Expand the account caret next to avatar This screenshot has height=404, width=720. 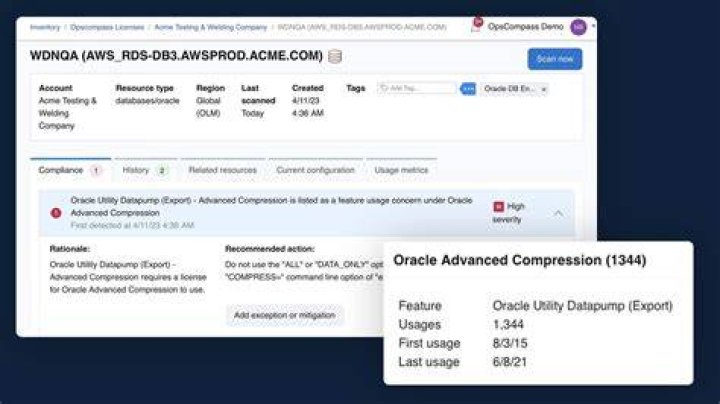(593, 26)
